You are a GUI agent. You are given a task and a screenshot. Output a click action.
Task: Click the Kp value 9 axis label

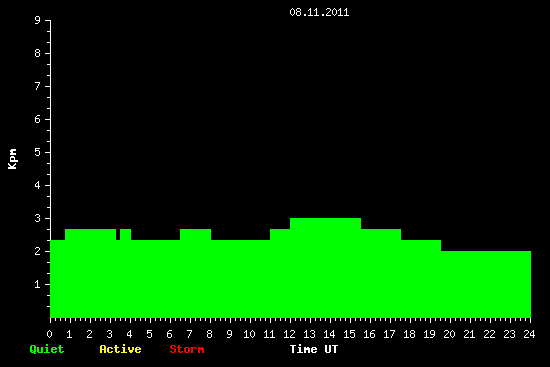(38, 20)
